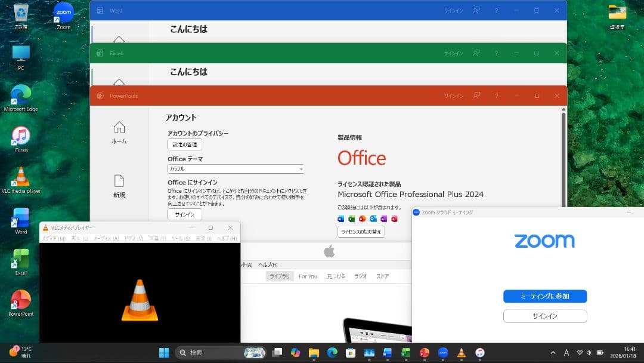Click the Copilot icon on the taskbar
This screenshot has height=363, width=644.
click(x=295, y=351)
